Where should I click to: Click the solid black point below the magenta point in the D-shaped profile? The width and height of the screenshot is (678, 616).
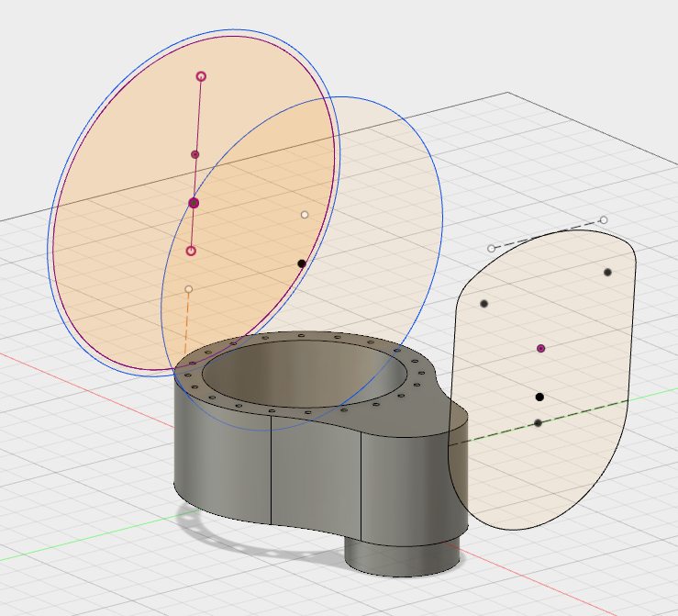[x=539, y=397]
